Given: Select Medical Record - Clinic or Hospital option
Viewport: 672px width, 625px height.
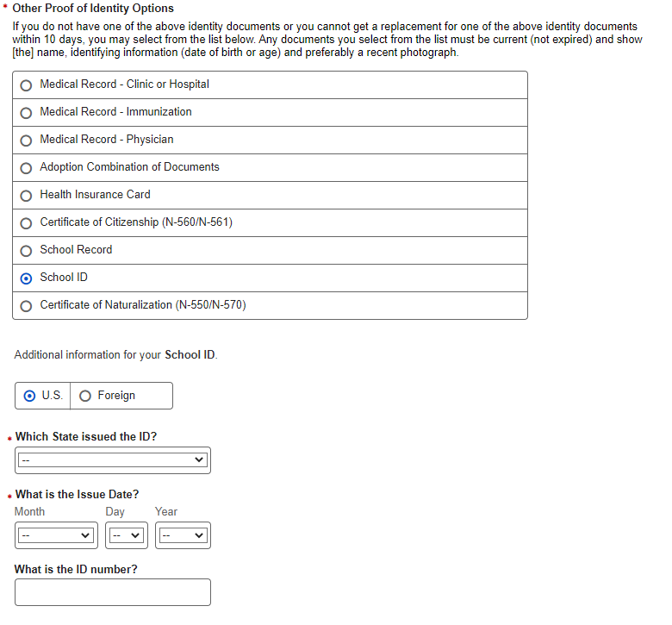Looking at the screenshot, I should tap(27, 85).
